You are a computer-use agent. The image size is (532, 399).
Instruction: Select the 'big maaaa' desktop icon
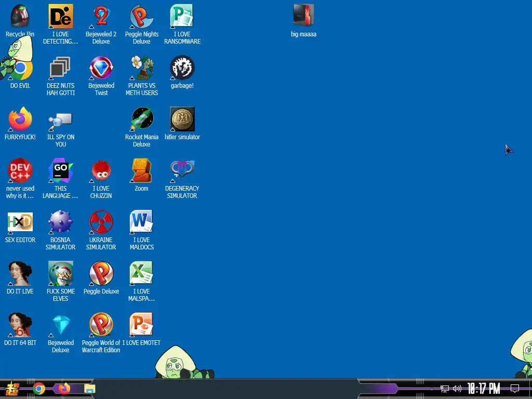pyautogui.click(x=303, y=15)
